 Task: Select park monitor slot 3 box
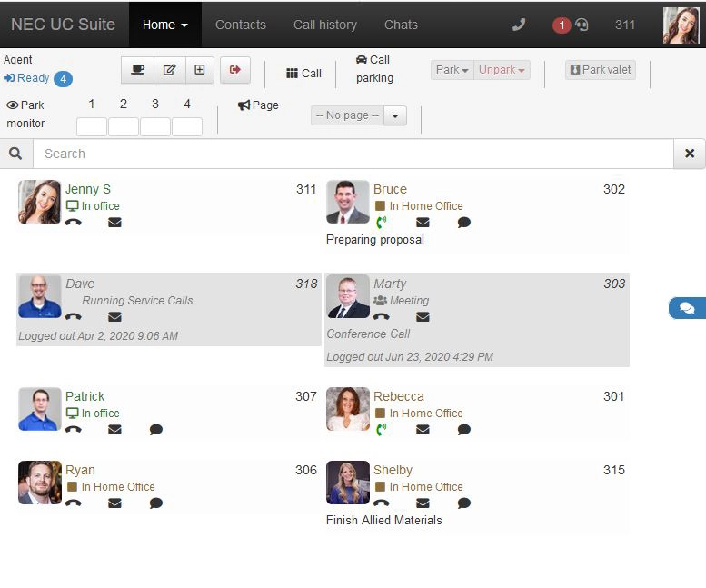(x=155, y=126)
